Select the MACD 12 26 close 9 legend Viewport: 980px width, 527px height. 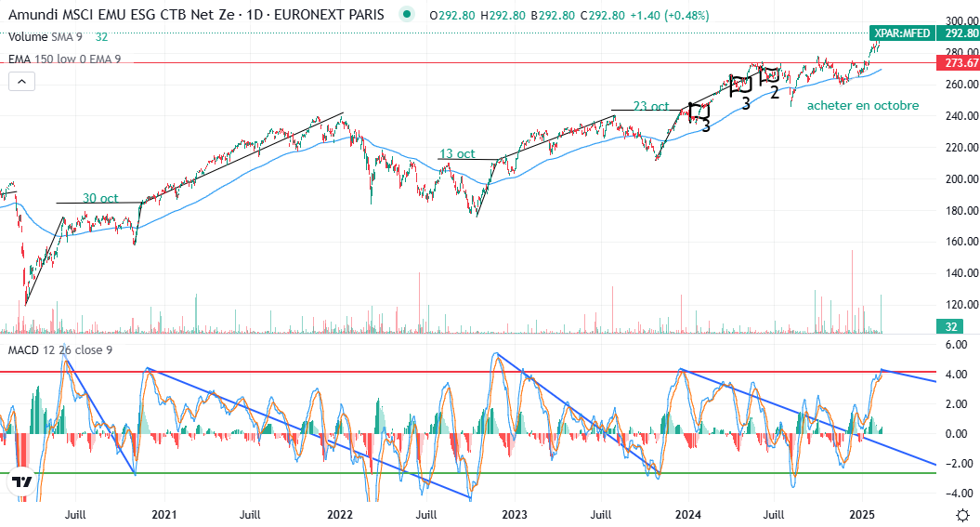click(x=60, y=350)
